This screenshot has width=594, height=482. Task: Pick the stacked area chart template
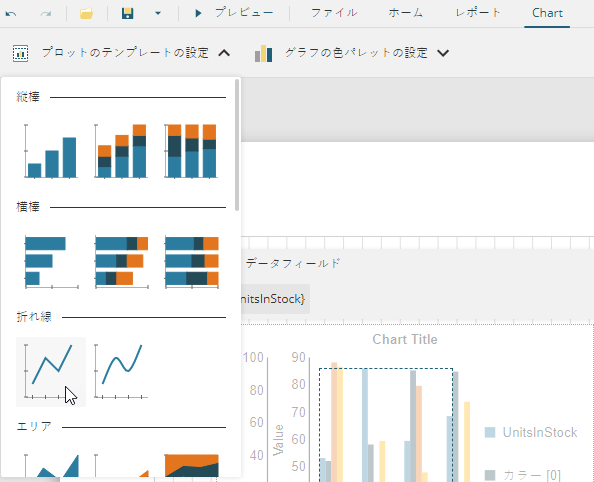(x=121, y=465)
